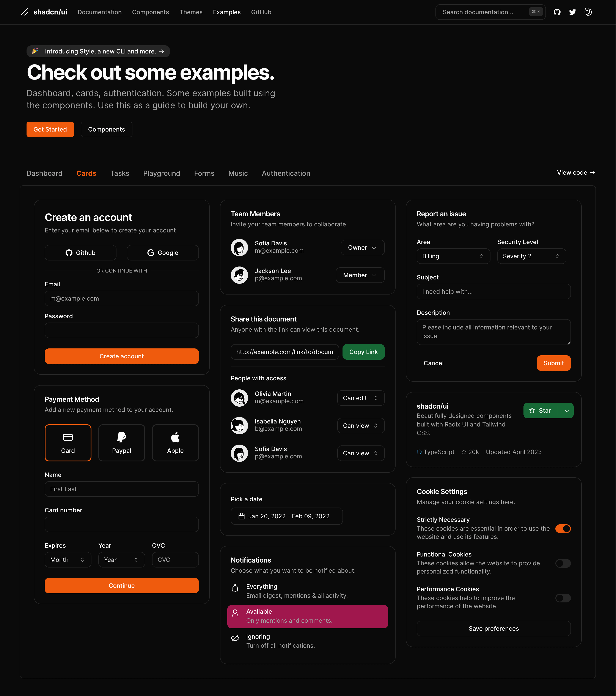Click the View code link

pos(576,173)
